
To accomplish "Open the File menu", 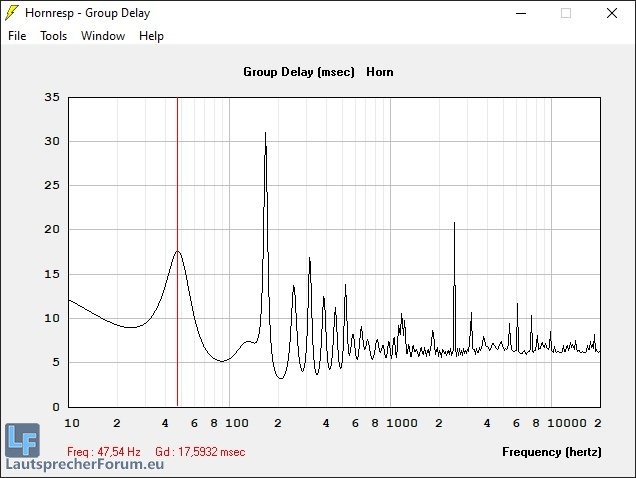I will [x=17, y=36].
